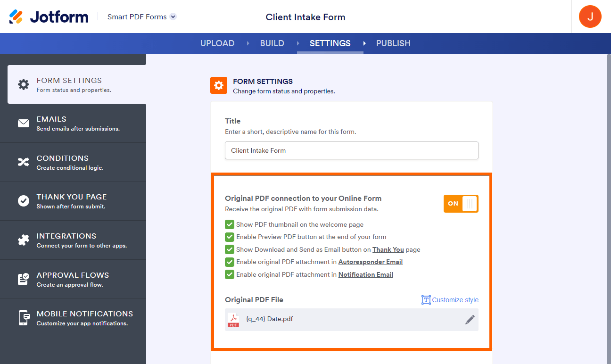Image resolution: width=611 pixels, height=364 pixels.
Task: Click the Mobile Notifications phone icon
Action: tap(23, 318)
